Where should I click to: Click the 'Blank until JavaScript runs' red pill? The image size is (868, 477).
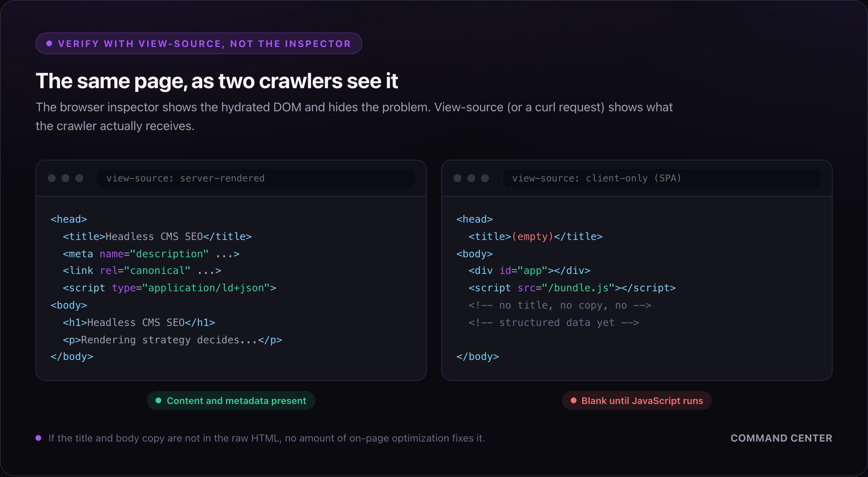tap(637, 400)
